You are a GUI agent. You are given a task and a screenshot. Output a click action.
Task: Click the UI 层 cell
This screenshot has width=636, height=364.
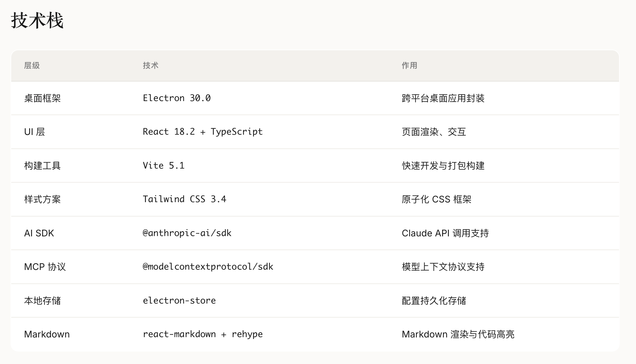click(x=35, y=132)
